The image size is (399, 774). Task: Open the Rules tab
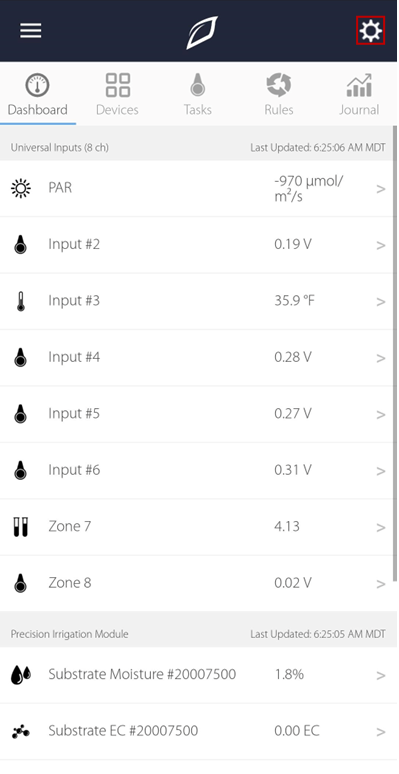click(279, 94)
